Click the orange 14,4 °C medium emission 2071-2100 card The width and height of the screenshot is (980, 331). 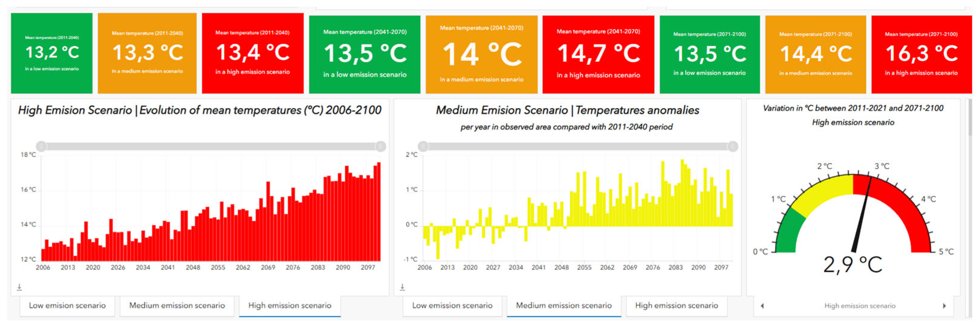(x=816, y=55)
